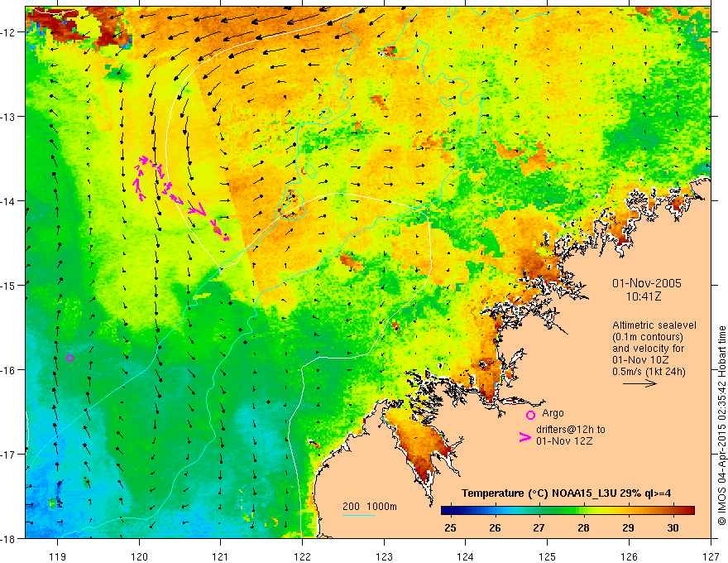Click the latitude axis label '-15'
Screen dimensions: 728x563
[8, 285]
